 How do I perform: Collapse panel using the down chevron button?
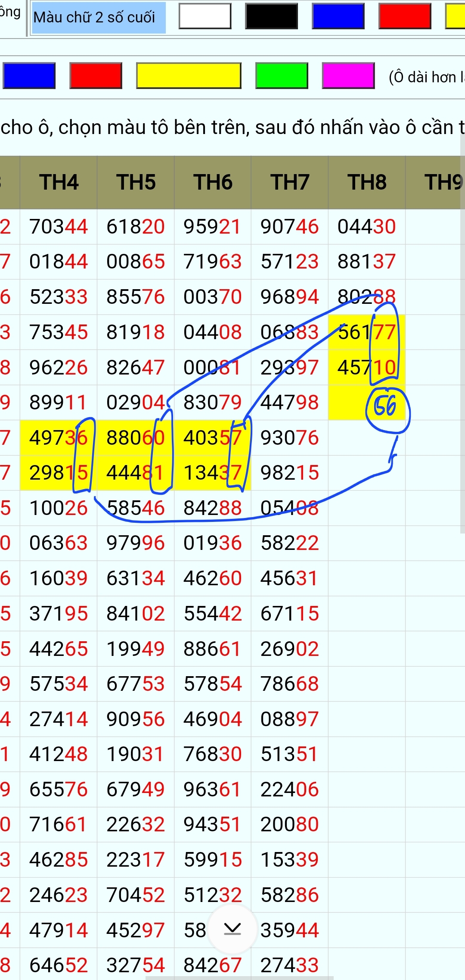click(x=232, y=929)
